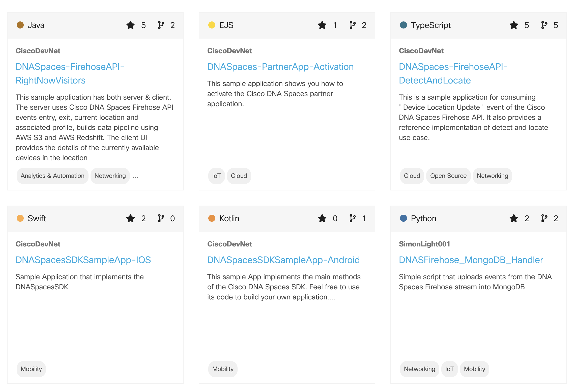Click the TypeScript language label

coord(431,25)
